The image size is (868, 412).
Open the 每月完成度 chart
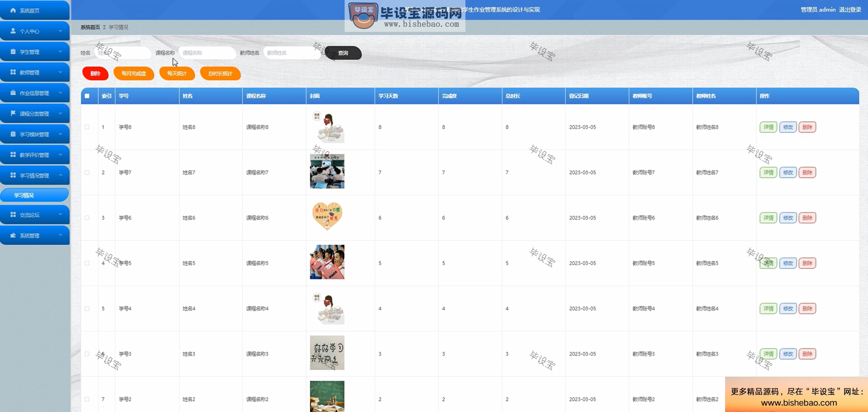coord(134,74)
